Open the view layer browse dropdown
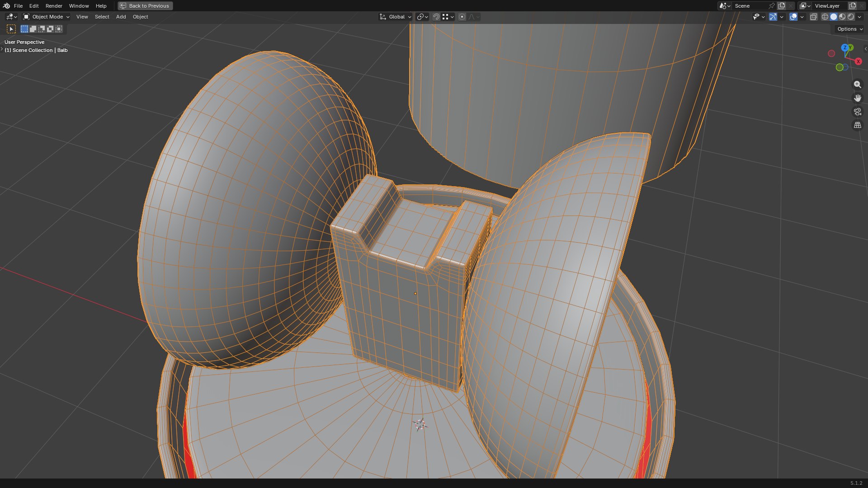Viewport: 868px width, 488px height. pos(805,6)
